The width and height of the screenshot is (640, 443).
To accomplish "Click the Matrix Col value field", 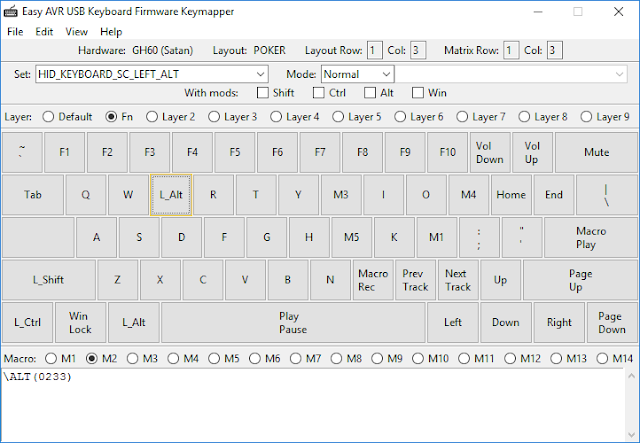I will (x=555, y=50).
